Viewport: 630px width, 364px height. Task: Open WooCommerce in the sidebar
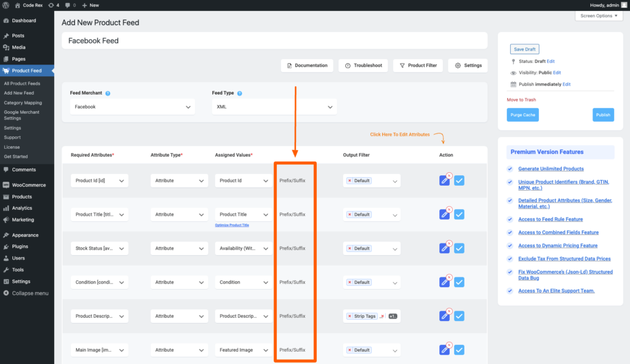(x=27, y=185)
